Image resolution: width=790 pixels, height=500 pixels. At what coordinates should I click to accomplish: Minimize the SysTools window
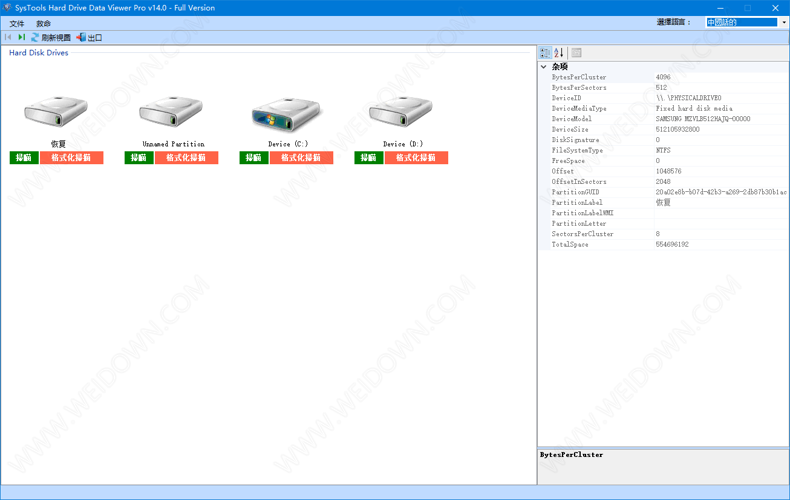coord(720,8)
